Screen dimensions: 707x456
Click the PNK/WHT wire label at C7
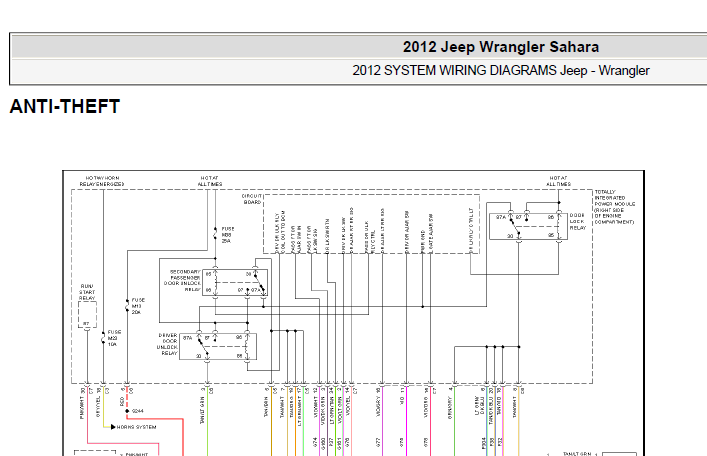pos(82,408)
